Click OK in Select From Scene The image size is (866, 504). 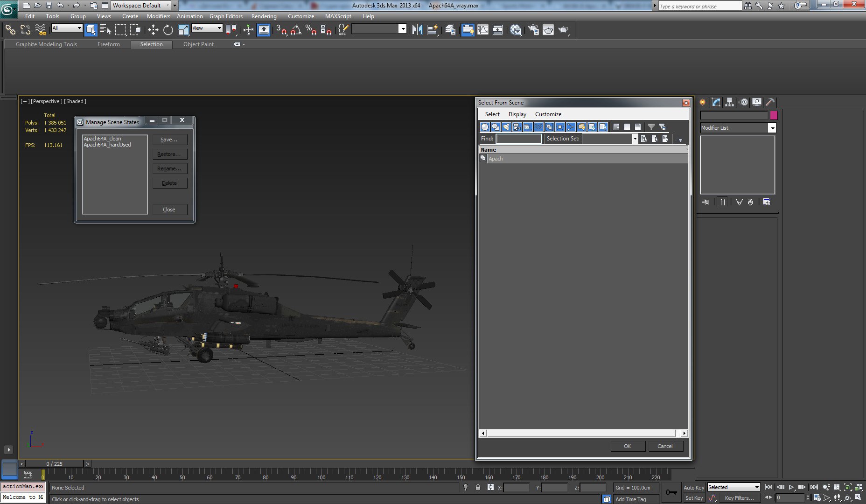(x=628, y=446)
